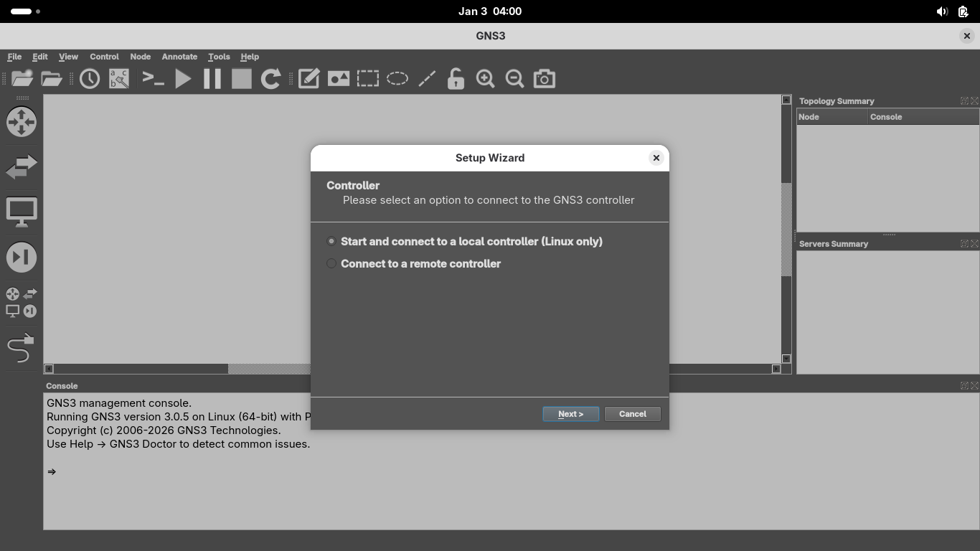Click the vertical scrollbar of the workspace

[x=786, y=230]
